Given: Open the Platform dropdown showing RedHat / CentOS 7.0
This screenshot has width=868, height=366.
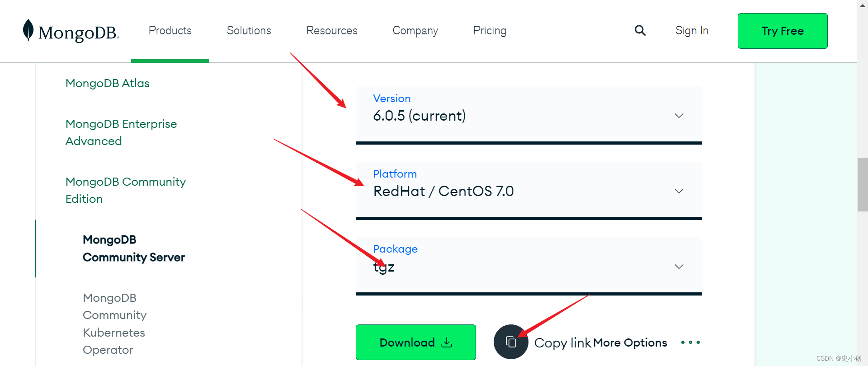Looking at the screenshot, I should 529,191.
